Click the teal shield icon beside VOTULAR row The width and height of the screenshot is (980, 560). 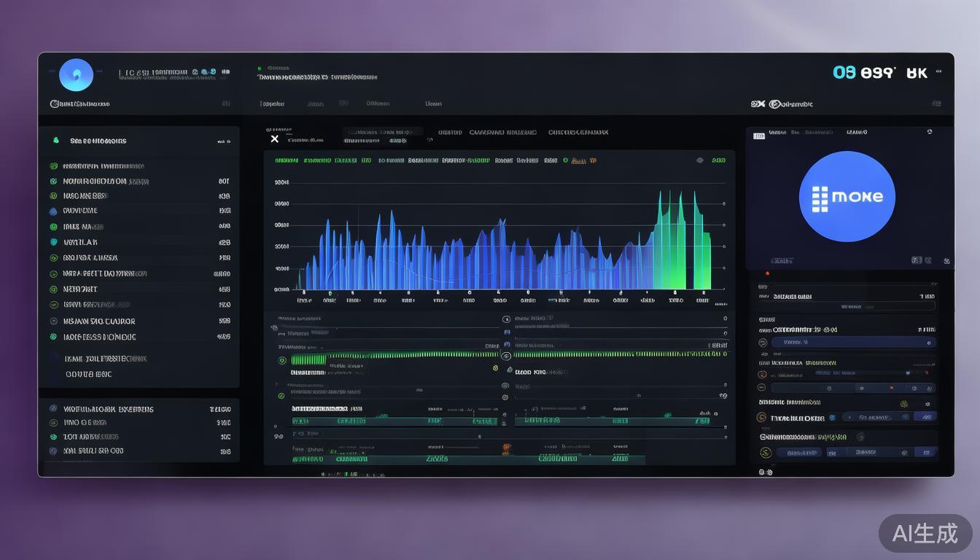point(53,242)
